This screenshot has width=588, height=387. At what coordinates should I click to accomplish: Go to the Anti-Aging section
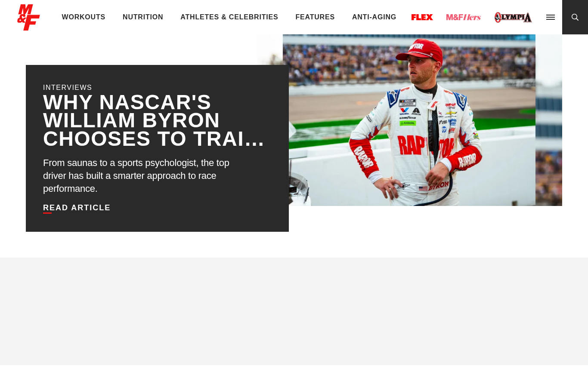[x=374, y=17]
